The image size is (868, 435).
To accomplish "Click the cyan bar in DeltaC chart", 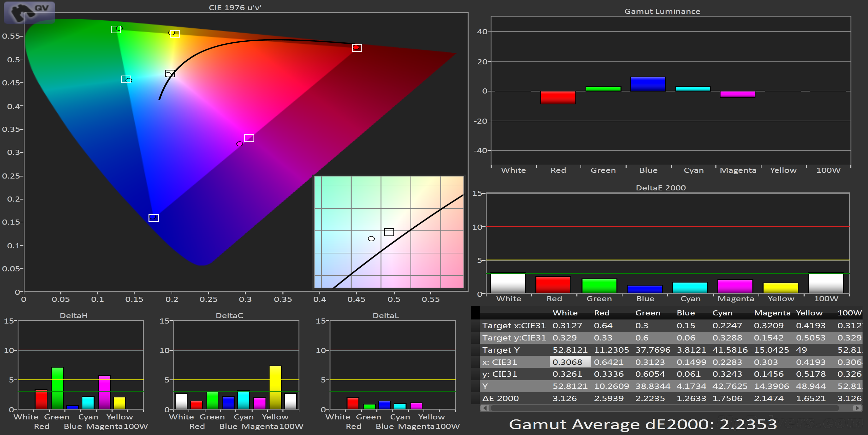I will coord(244,400).
